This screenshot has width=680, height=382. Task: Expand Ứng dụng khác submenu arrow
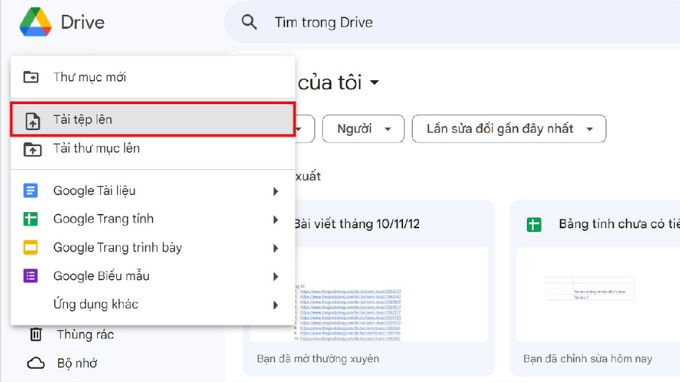275,305
